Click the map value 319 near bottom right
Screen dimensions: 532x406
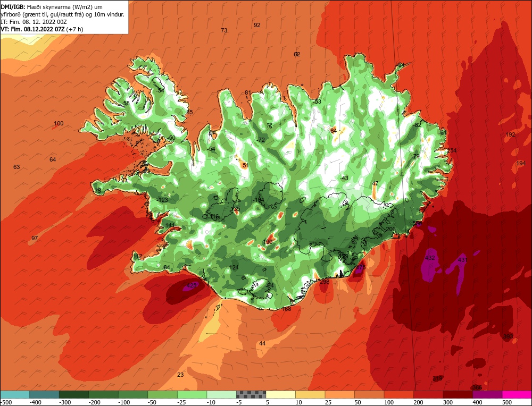pos(437,378)
